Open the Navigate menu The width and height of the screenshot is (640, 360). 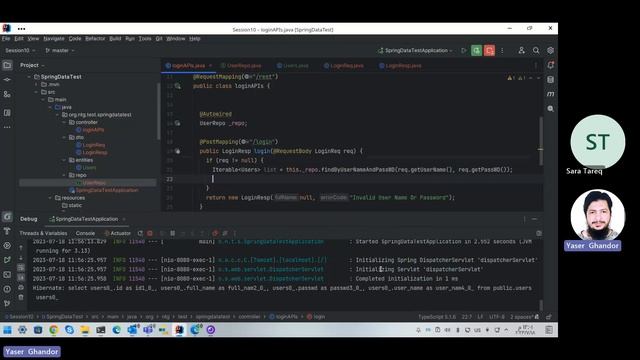tap(54, 38)
